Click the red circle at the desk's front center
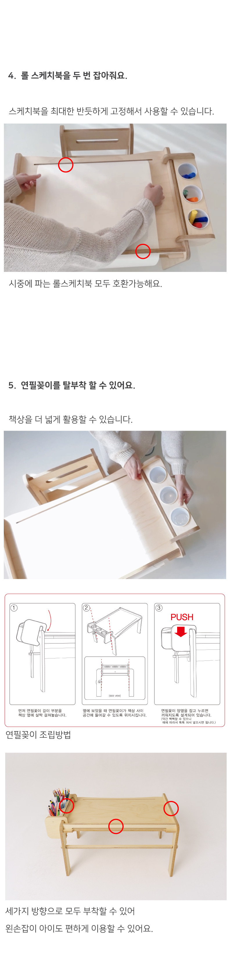The height and width of the screenshot is (980, 230). [x=116, y=826]
